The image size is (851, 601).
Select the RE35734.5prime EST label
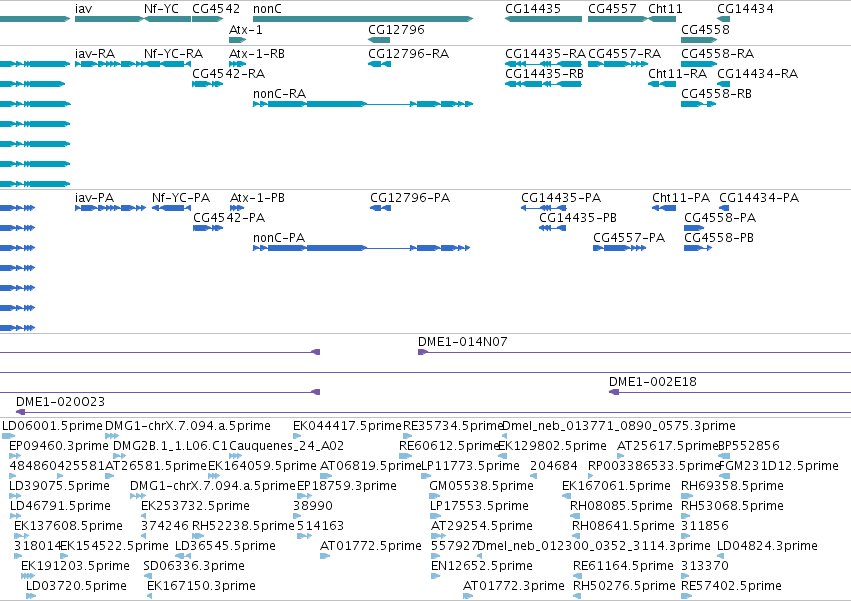[x=453, y=426]
